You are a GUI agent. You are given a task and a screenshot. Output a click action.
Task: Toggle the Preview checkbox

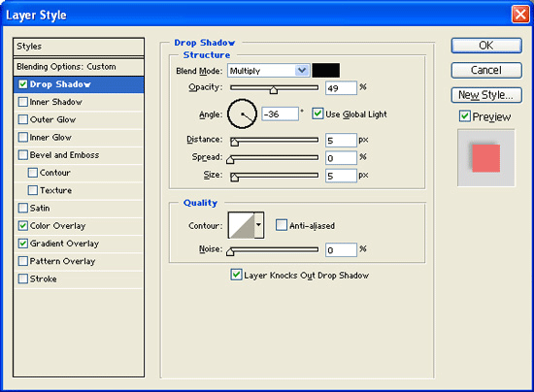[464, 116]
